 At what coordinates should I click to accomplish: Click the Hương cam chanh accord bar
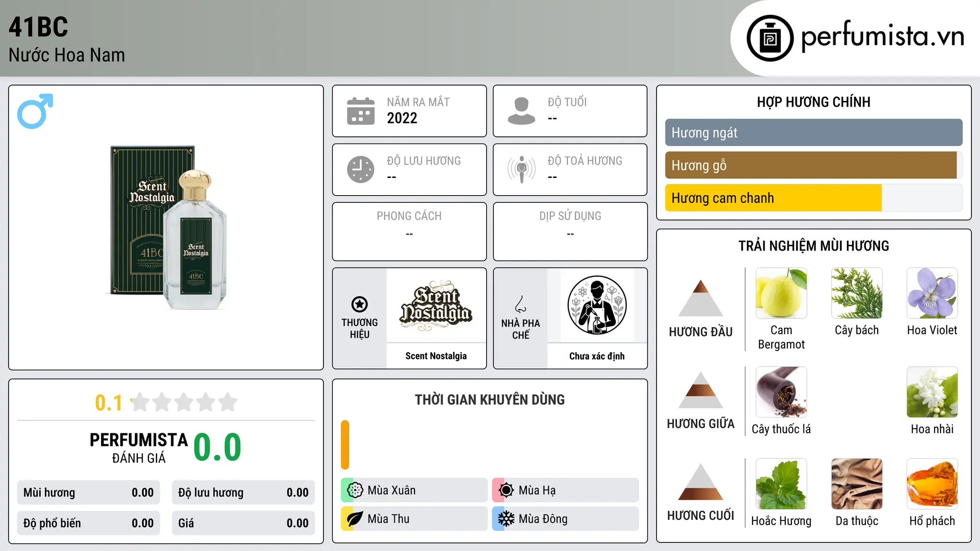813,198
